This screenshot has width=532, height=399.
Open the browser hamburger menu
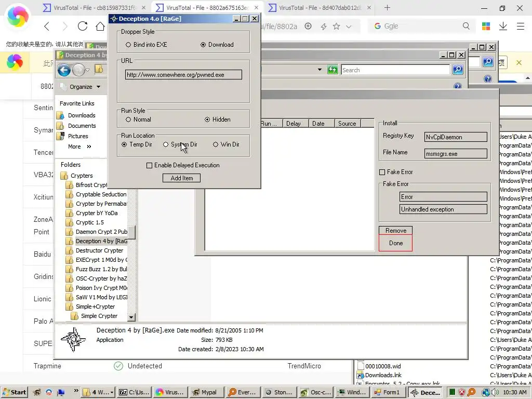click(x=521, y=26)
